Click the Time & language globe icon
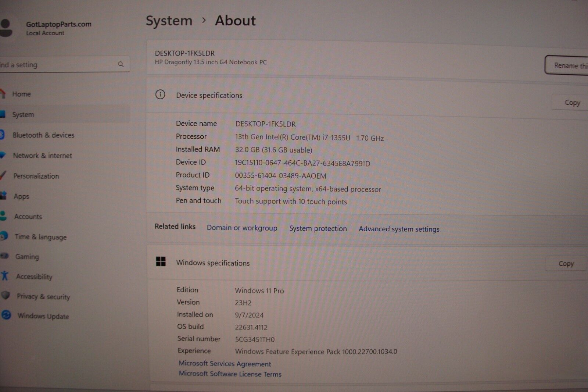Image resolution: width=588 pixels, height=392 pixels. click(4, 236)
